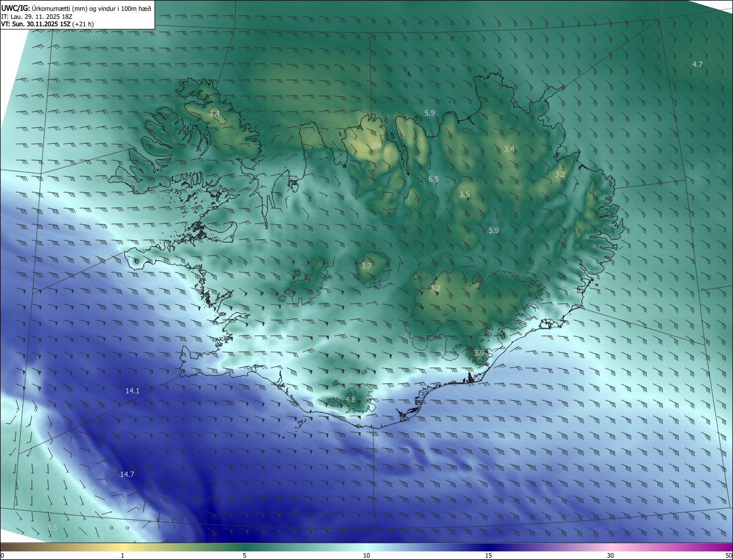Select the 3.9 value near the southeast coast
This screenshot has height=560, width=733.
point(479,353)
